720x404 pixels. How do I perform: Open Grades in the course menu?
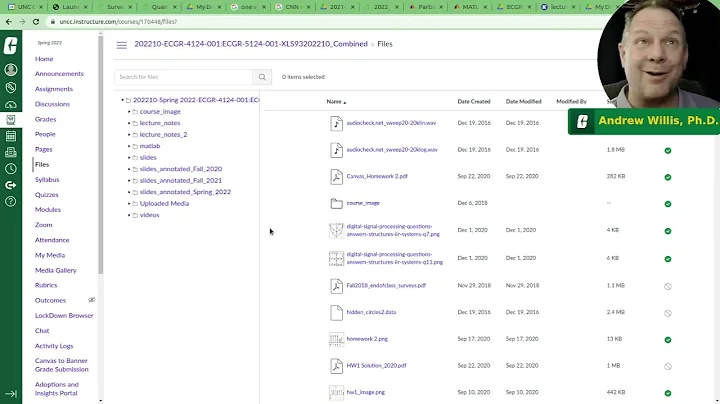(x=45, y=119)
